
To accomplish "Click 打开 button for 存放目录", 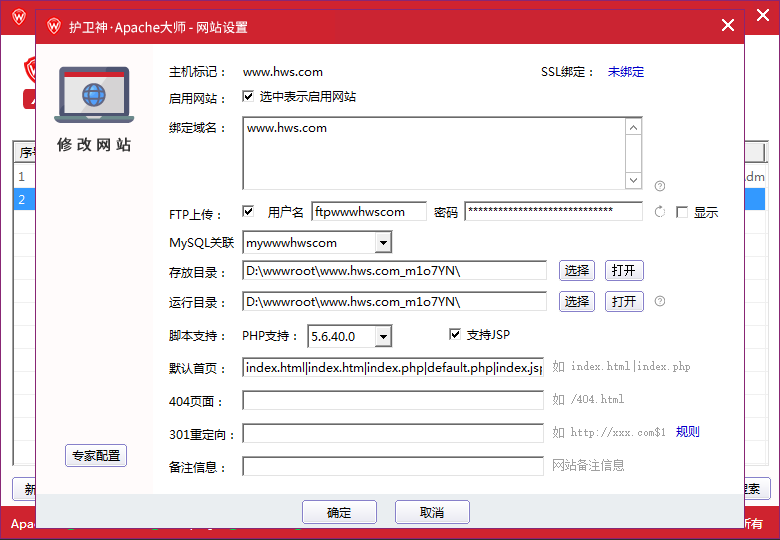I will pyautogui.click(x=624, y=270).
